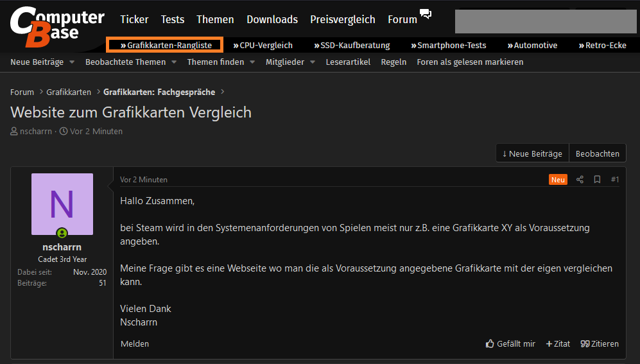Click the thread timestamp Vor 2 Minuten

(96, 132)
